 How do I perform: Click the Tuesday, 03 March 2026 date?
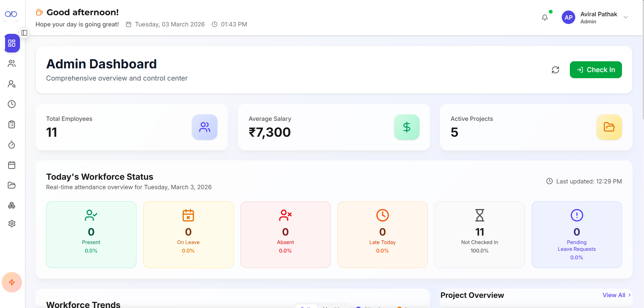point(170,24)
